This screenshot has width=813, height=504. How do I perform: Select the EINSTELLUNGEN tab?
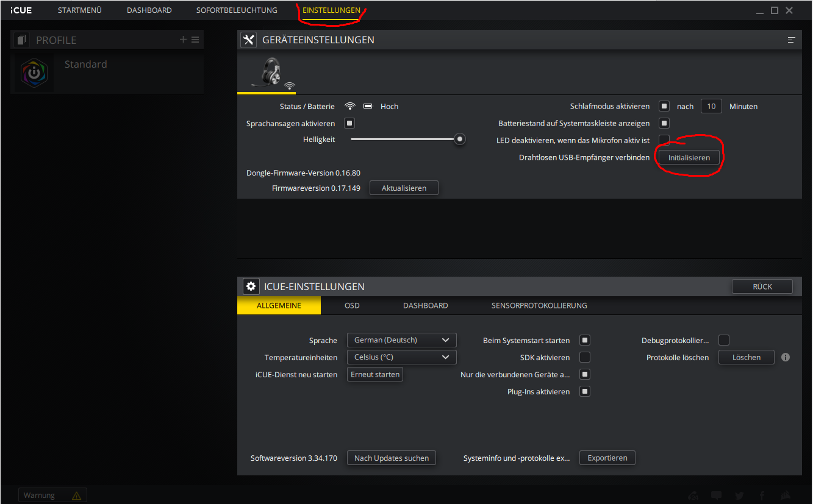[331, 10]
